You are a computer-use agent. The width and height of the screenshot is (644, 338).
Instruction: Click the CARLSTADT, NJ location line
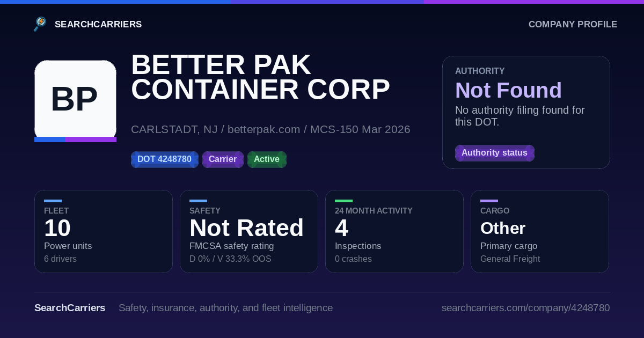coord(270,129)
